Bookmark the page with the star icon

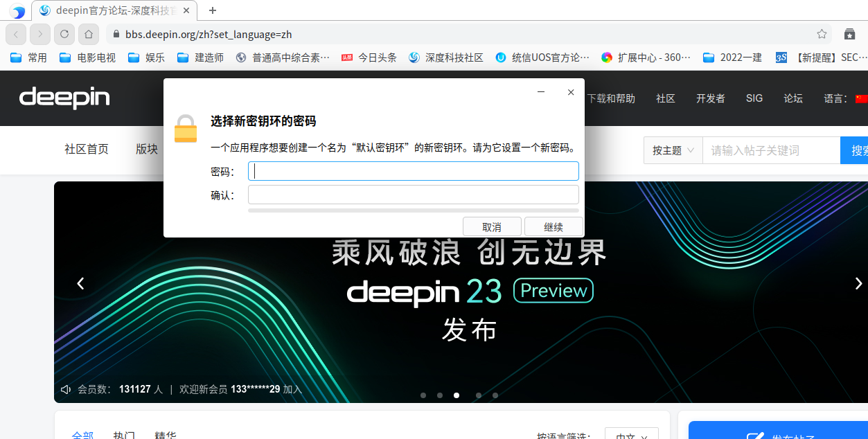(x=821, y=34)
